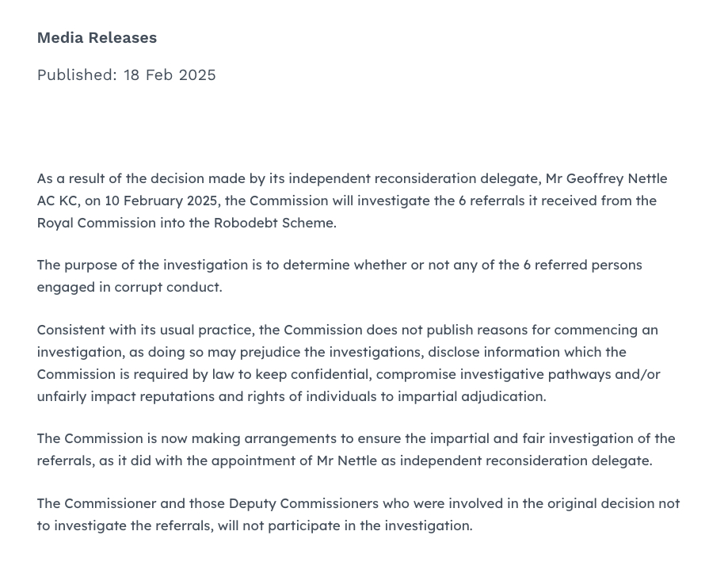Click the name Mr Geoffrey Nettle
This screenshot has height=577, width=728.
pos(606,178)
